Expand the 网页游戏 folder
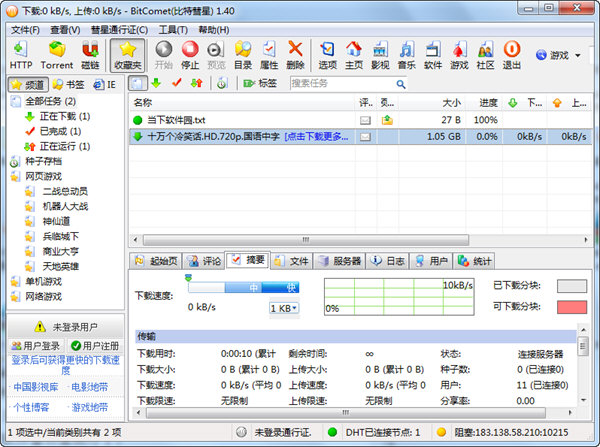The height and width of the screenshot is (447, 600). (x=36, y=176)
